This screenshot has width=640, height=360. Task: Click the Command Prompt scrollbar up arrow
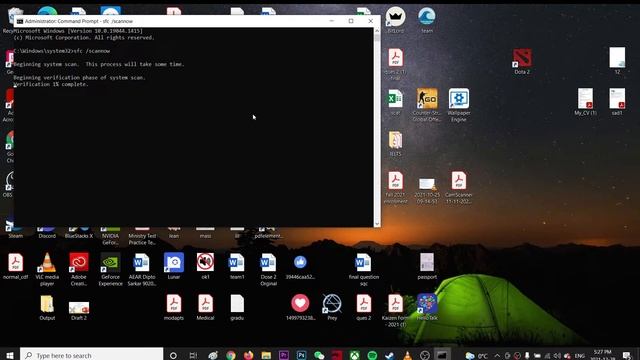[377, 31]
